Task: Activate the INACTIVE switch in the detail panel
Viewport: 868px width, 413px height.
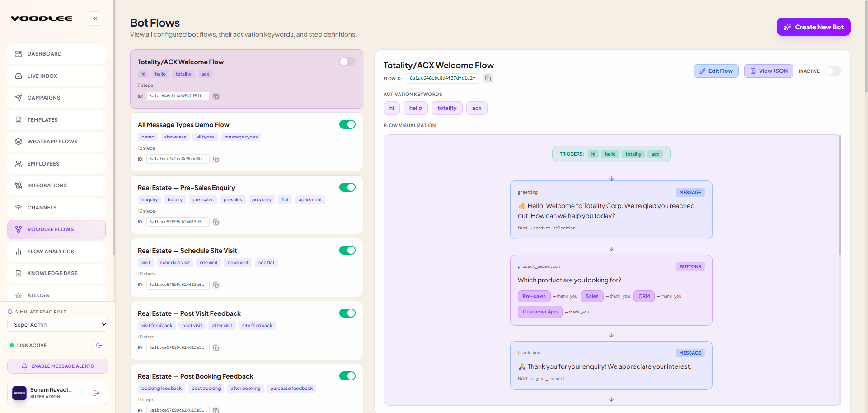Action: coord(833,71)
